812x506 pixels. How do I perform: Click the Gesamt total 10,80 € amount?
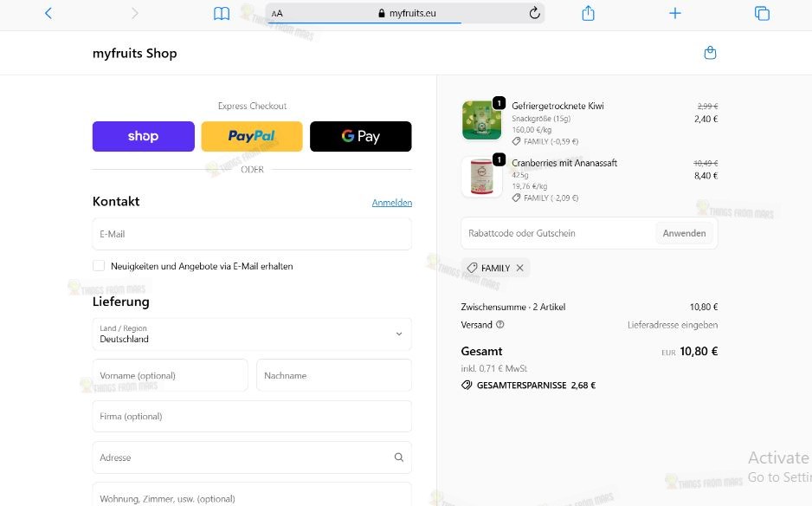click(699, 352)
